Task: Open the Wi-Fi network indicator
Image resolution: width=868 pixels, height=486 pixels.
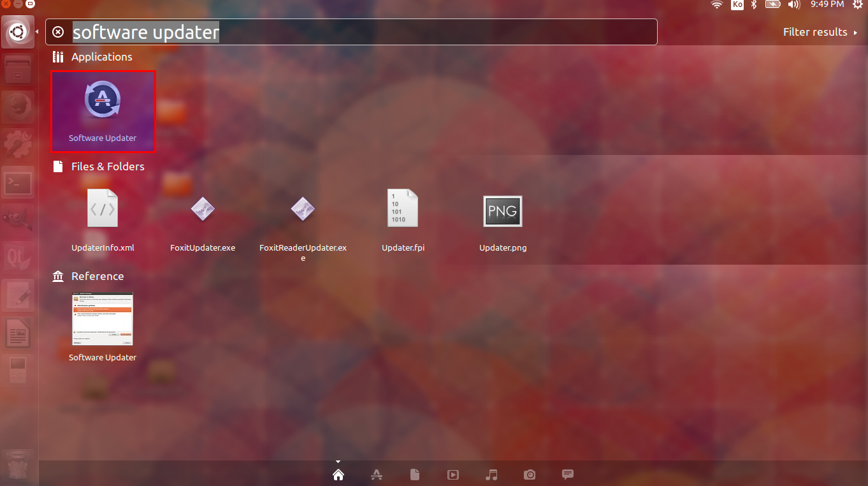Action: pos(717,5)
